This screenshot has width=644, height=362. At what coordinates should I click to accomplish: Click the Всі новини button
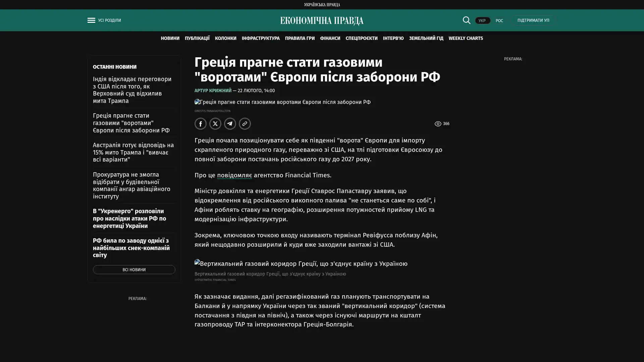(x=134, y=270)
